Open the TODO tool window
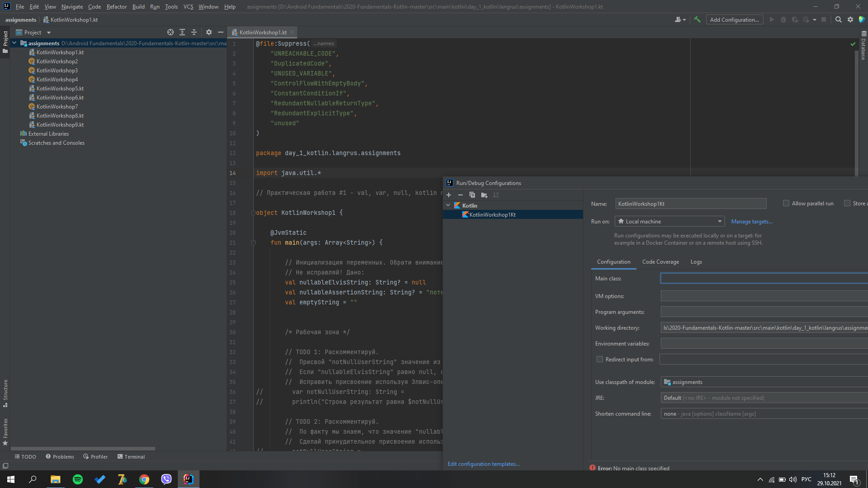 pos(25,457)
